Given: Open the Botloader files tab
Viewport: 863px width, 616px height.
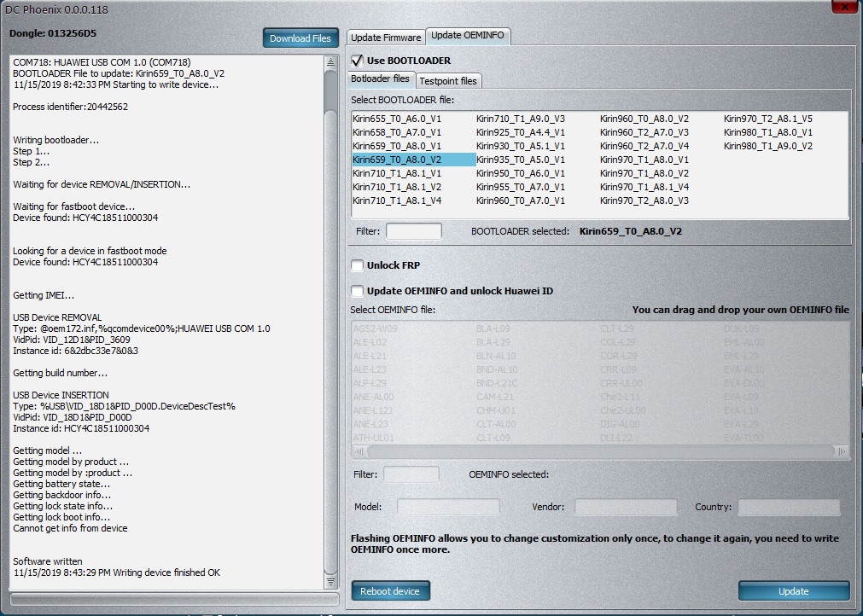Looking at the screenshot, I should [x=381, y=78].
